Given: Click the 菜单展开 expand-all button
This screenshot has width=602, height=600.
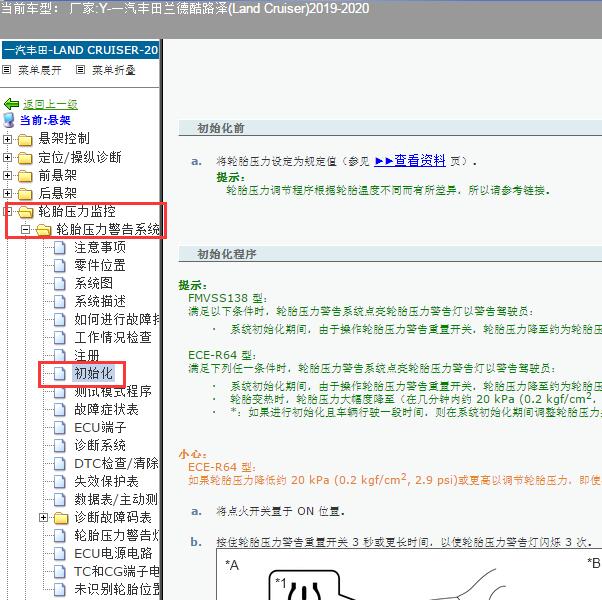Looking at the screenshot, I should click(x=40, y=70).
